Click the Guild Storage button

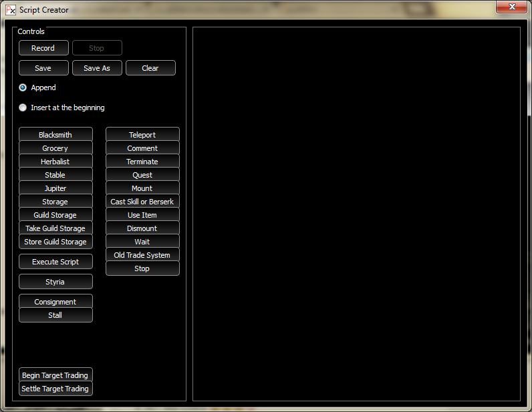(x=55, y=215)
